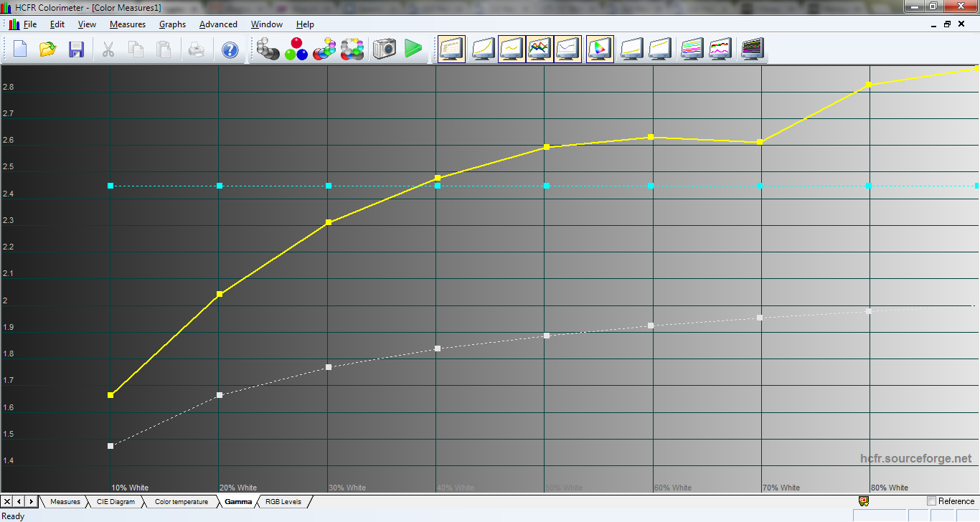Image resolution: width=980 pixels, height=522 pixels.
Task: Click the yellow gamma point at 80% White
Action: (869, 85)
